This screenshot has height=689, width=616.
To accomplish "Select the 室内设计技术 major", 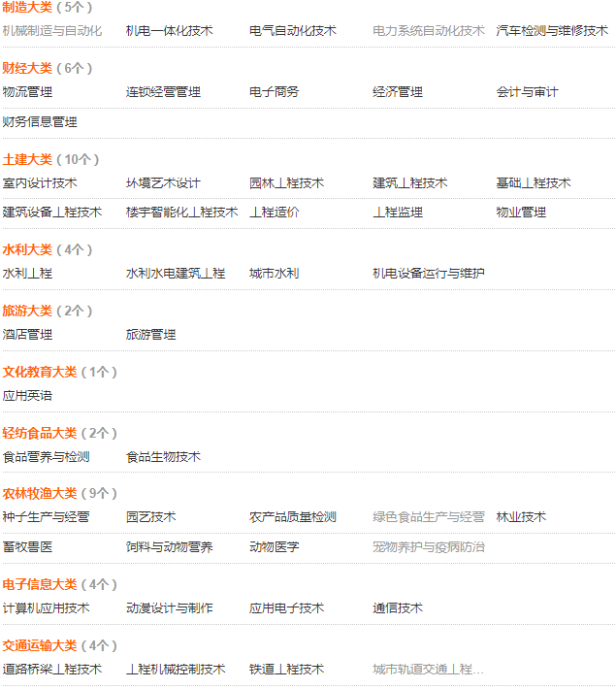I will 40,183.
